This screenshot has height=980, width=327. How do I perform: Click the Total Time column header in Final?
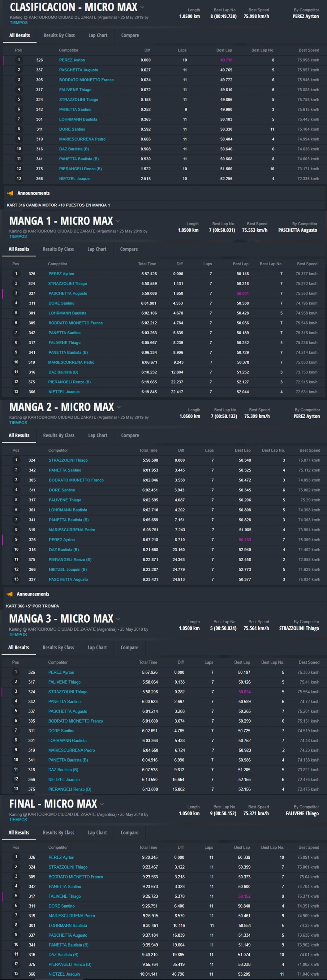tap(148, 847)
